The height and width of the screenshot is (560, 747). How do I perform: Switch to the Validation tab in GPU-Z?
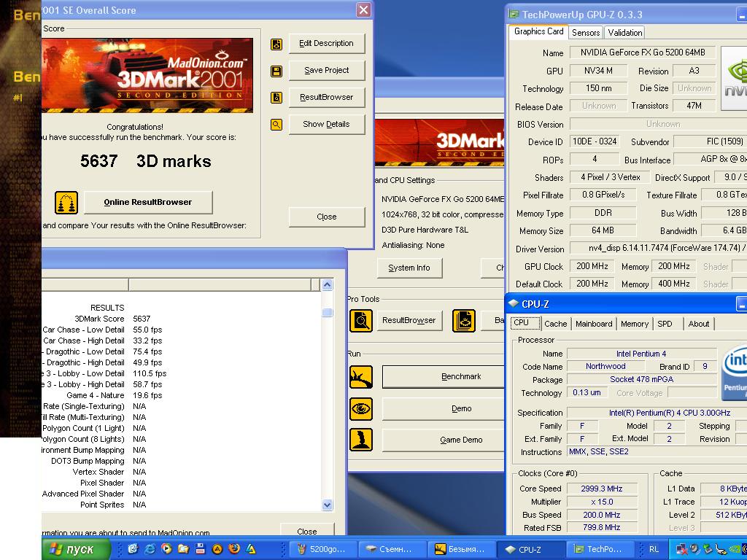click(624, 32)
